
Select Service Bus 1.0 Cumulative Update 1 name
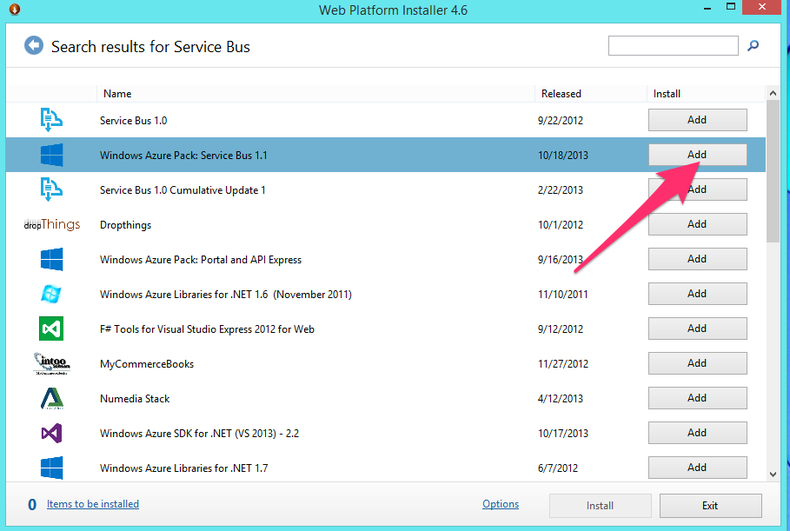coord(182,190)
